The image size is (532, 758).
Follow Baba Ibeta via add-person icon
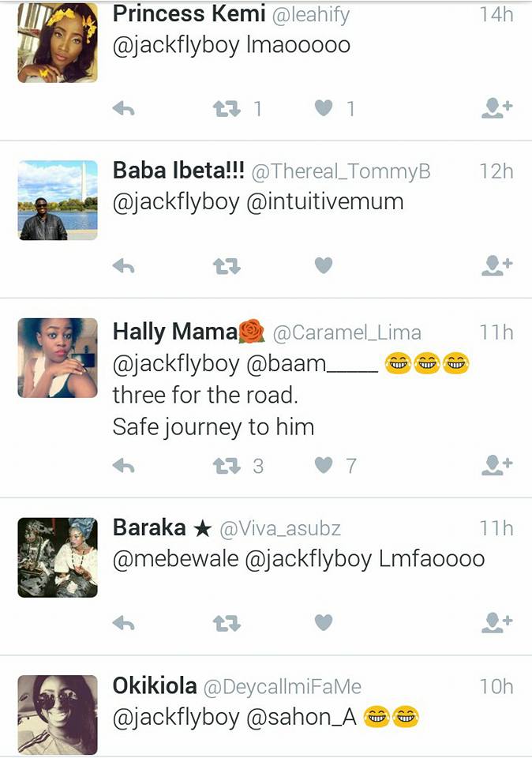click(496, 265)
